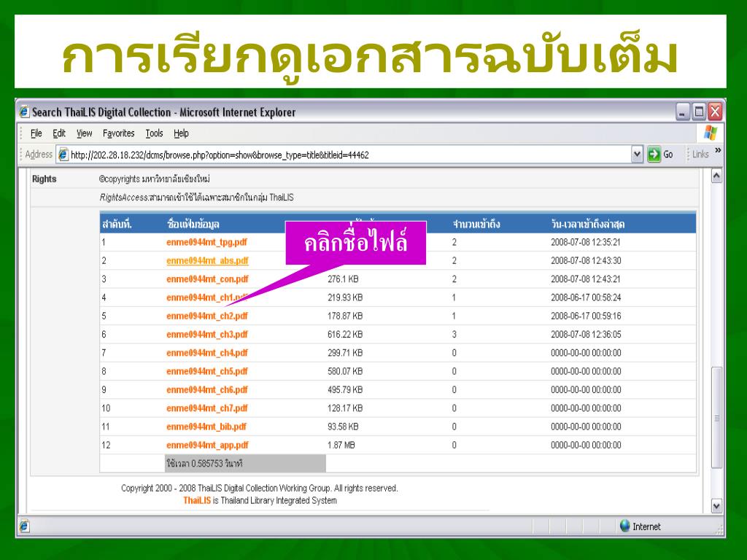Click the 2008-06-17 00:59:16 timestamp

586,316
